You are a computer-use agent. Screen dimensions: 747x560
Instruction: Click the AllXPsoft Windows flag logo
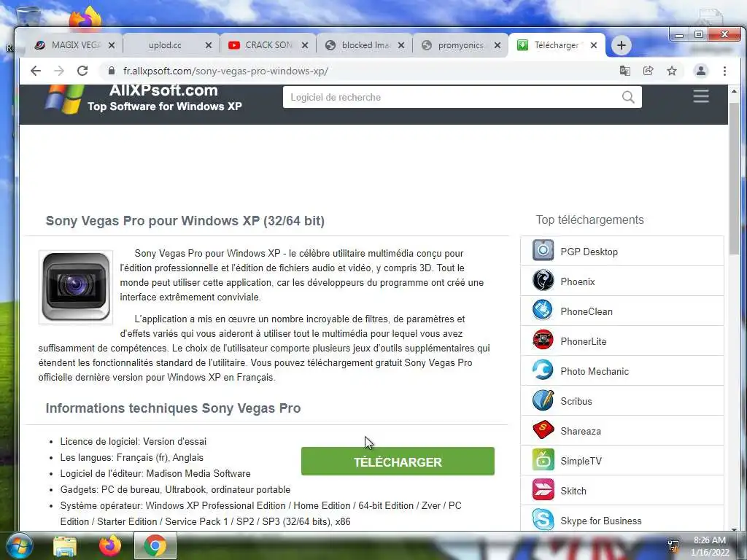(x=64, y=99)
